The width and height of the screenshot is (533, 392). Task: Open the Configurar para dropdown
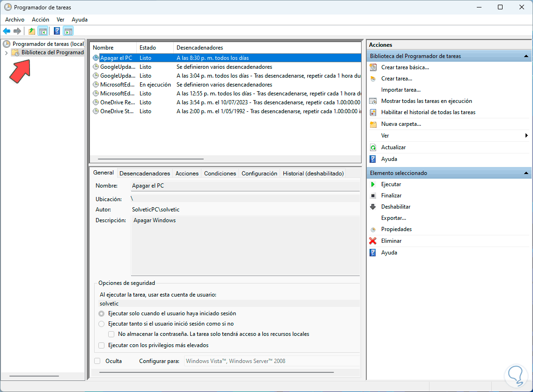(272, 361)
